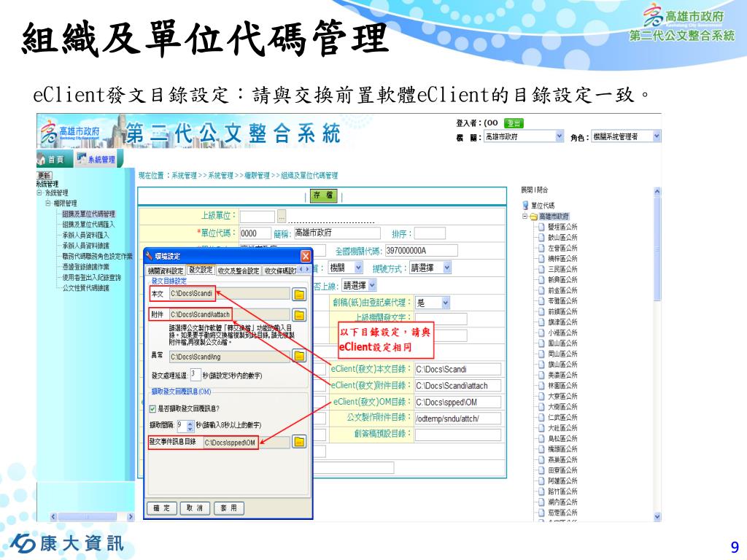Click the green 存檔 button
The height and width of the screenshot is (560, 747).
[x=323, y=195]
